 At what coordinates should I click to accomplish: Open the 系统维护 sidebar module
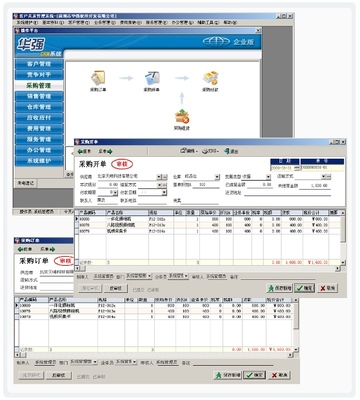coord(39,161)
